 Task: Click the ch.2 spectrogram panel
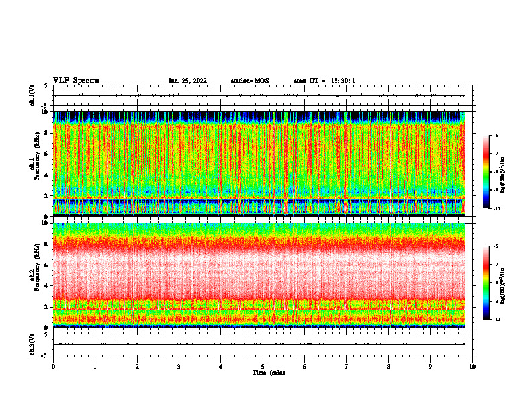click(259, 275)
